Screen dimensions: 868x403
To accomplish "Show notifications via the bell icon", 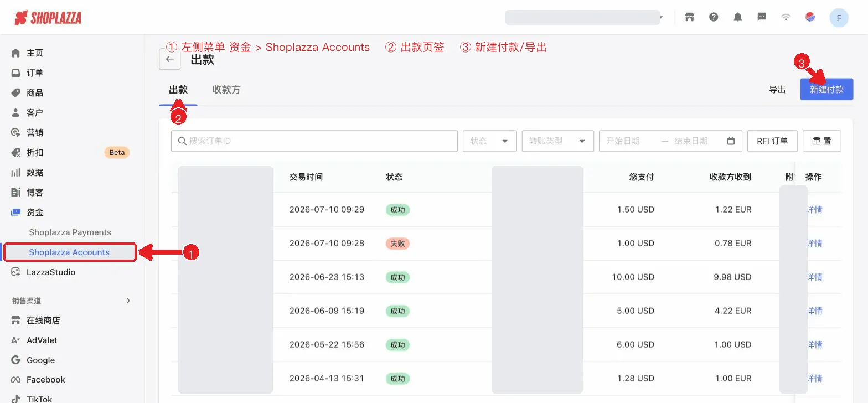I will coord(737,17).
